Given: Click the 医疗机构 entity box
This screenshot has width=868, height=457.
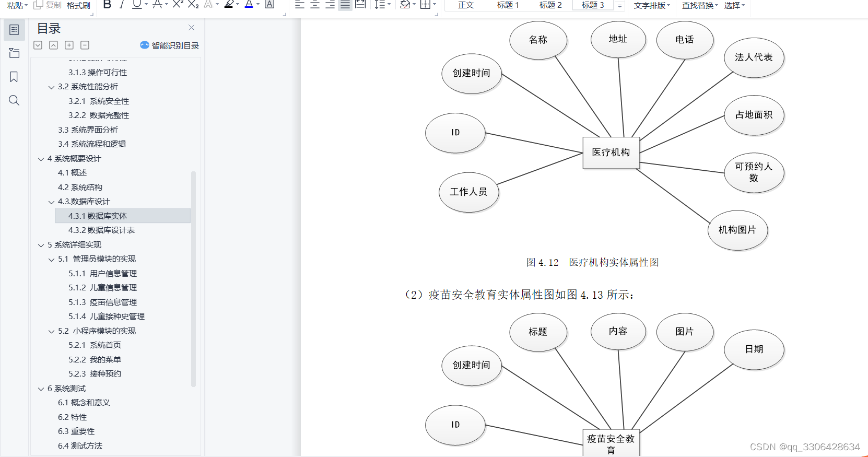Looking at the screenshot, I should click(611, 153).
